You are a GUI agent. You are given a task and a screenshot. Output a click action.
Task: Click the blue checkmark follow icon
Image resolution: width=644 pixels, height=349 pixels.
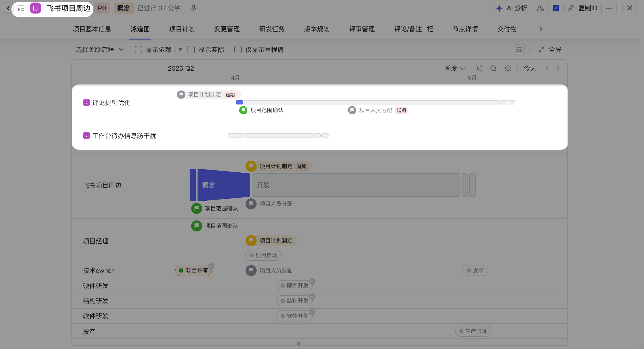tap(556, 8)
